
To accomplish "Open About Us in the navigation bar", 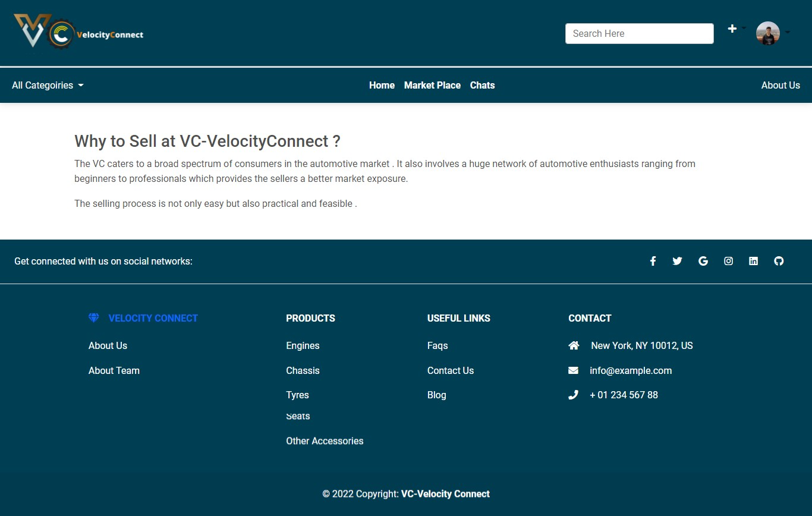I will tap(780, 85).
